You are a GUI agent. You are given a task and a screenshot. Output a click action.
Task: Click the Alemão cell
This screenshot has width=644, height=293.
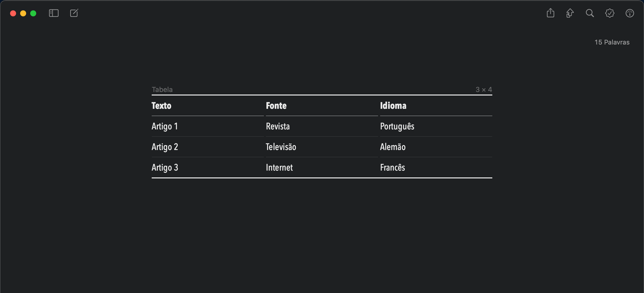point(393,147)
